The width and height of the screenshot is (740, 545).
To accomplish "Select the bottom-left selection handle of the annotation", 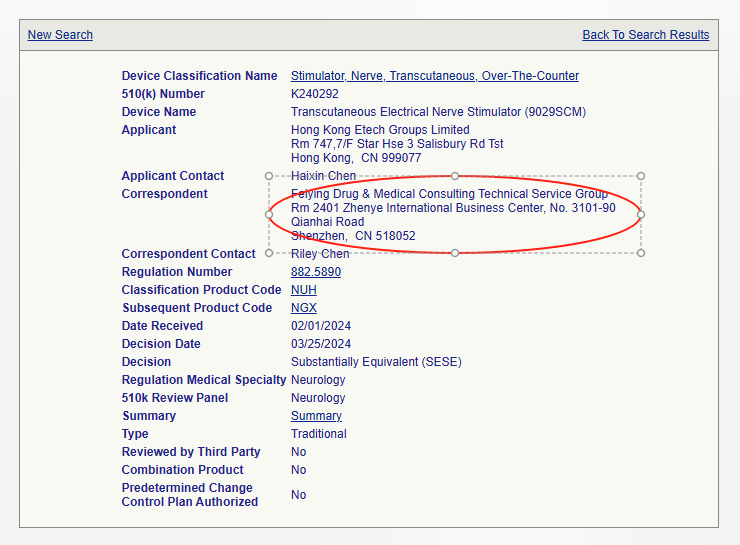I will [269, 253].
